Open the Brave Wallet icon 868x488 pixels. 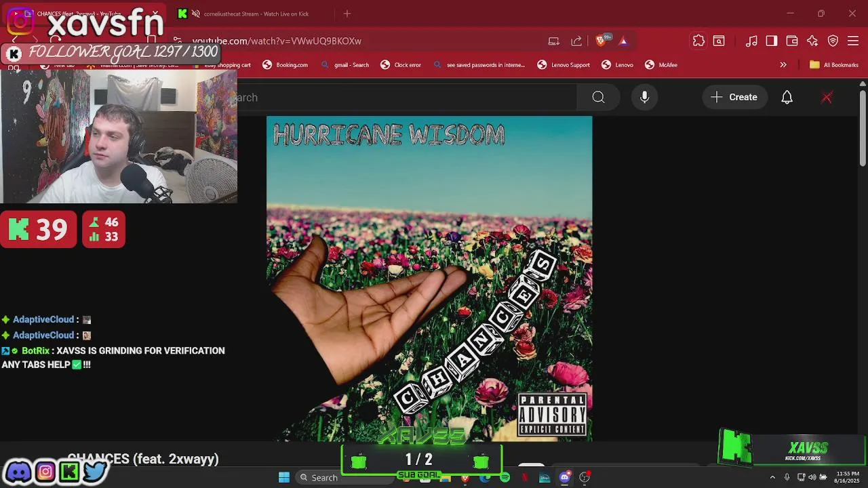[x=792, y=41]
